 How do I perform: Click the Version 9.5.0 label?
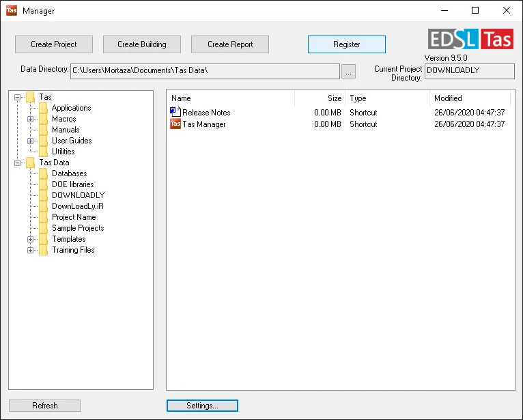[446, 58]
